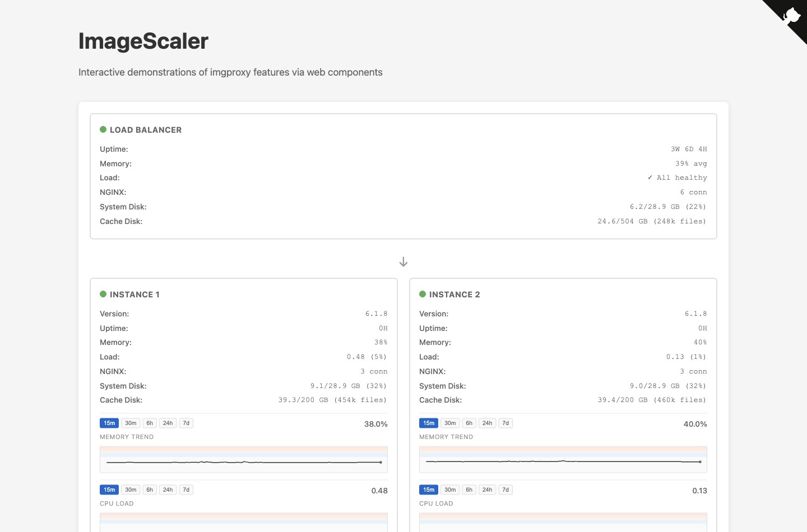Click Instance 2 load value 0.13 (1%)

(687, 357)
